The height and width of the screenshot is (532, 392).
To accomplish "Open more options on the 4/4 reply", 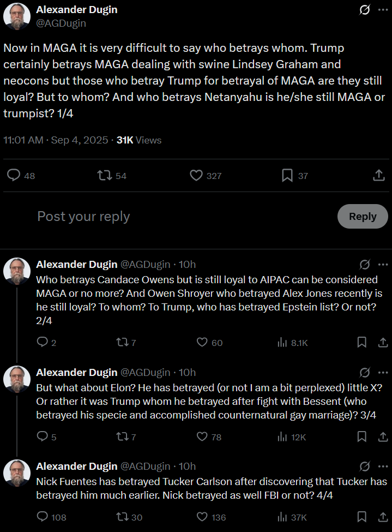I will click(x=383, y=467).
